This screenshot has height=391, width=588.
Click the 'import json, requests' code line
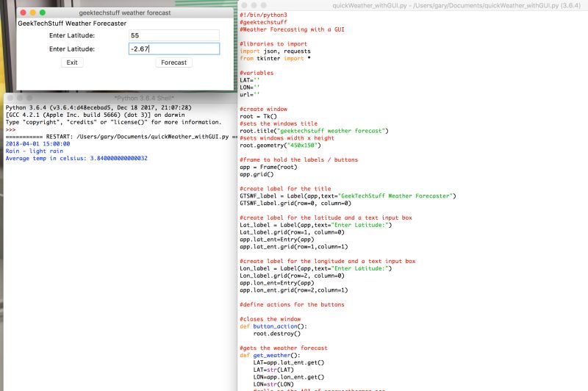[275, 51]
